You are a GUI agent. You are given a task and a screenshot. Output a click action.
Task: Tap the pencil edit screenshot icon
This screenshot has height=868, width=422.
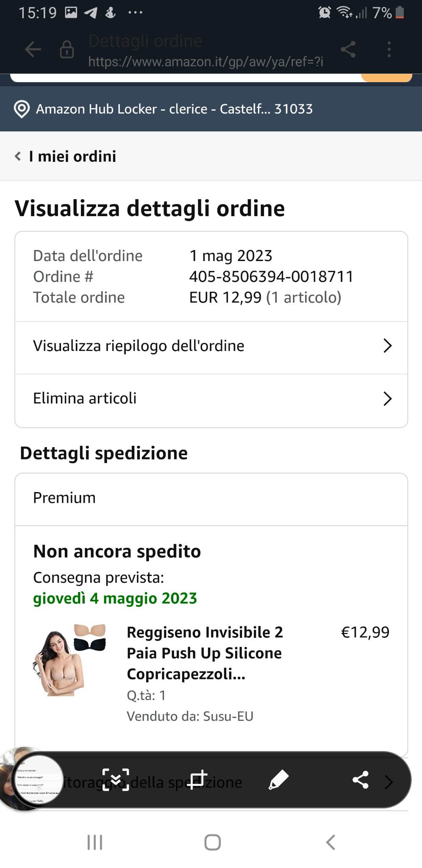pyautogui.click(x=278, y=780)
